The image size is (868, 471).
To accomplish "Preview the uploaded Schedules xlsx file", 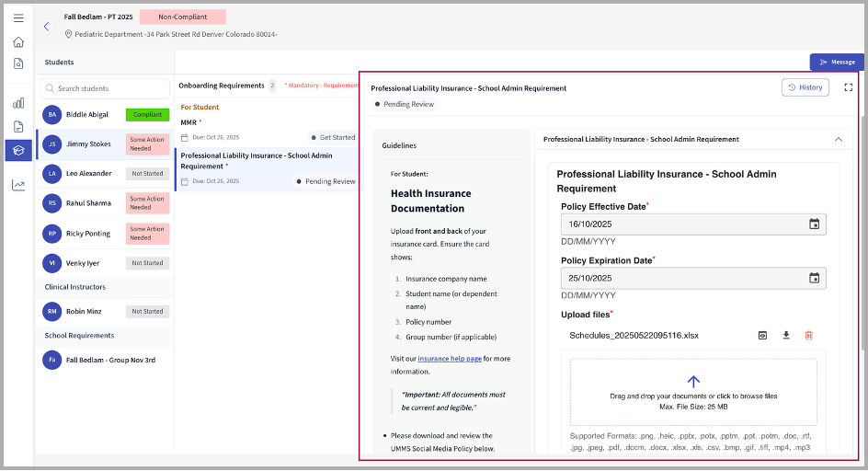I will tap(762, 336).
